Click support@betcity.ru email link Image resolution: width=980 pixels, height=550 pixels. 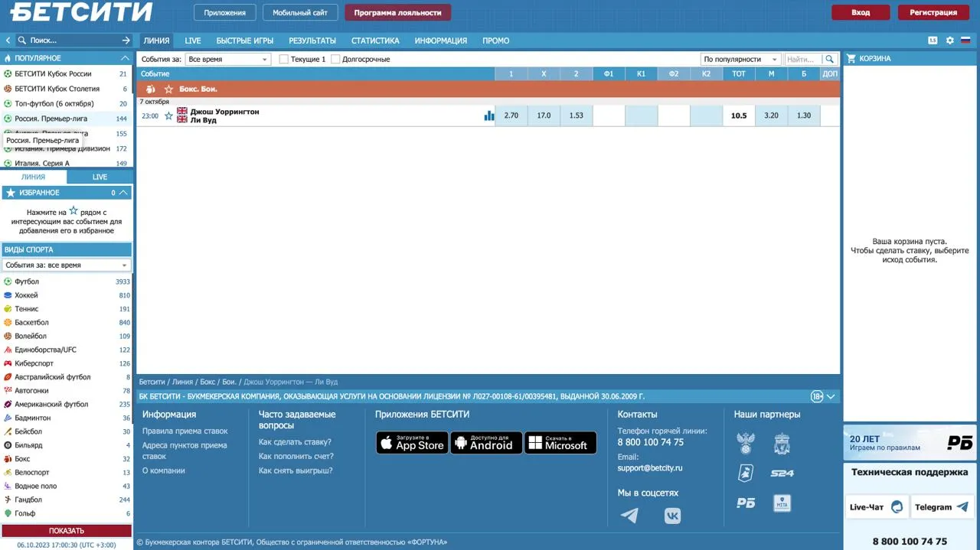pos(650,467)
